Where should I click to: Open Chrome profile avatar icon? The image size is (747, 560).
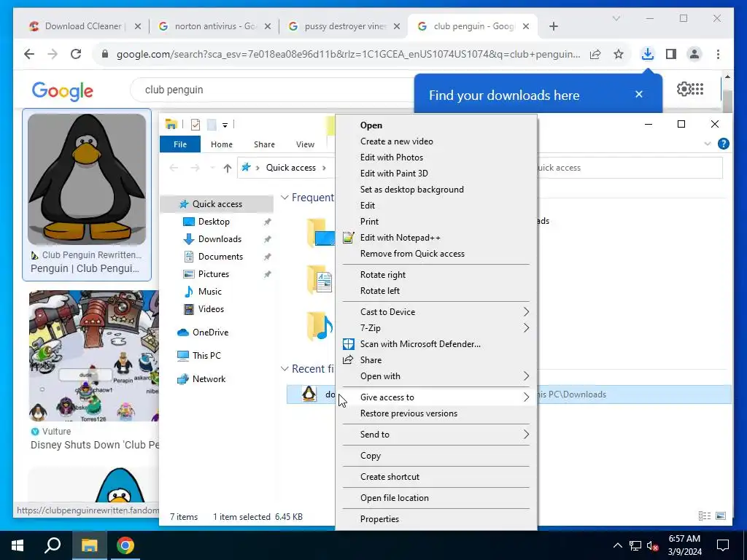point(694,54)
